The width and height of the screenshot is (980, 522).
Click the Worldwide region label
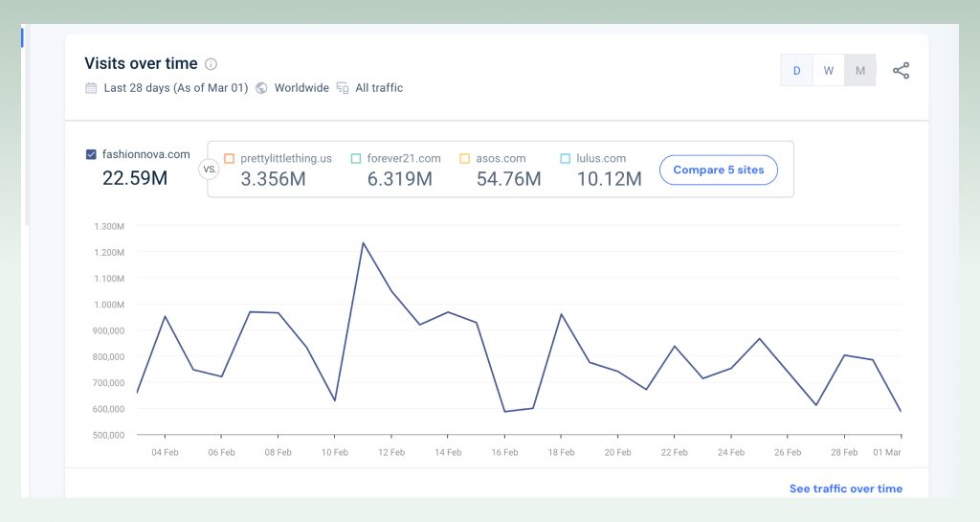[x=301, y=88]
